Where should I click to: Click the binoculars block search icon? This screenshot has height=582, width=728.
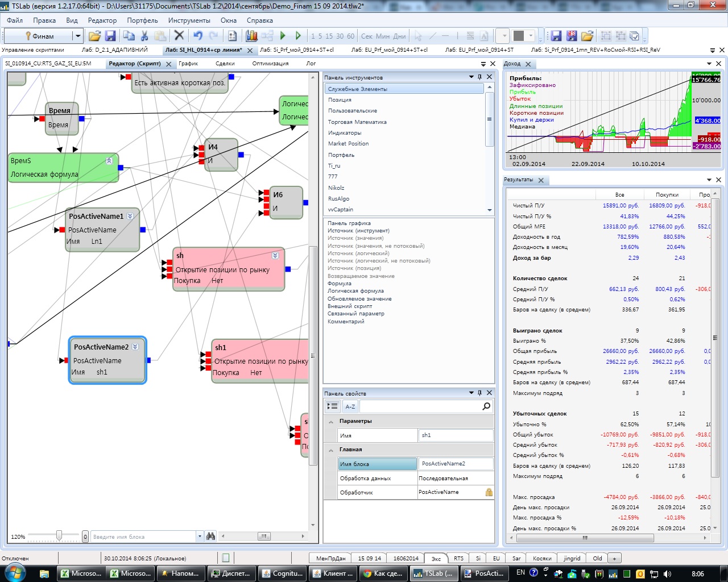[211, 536]
